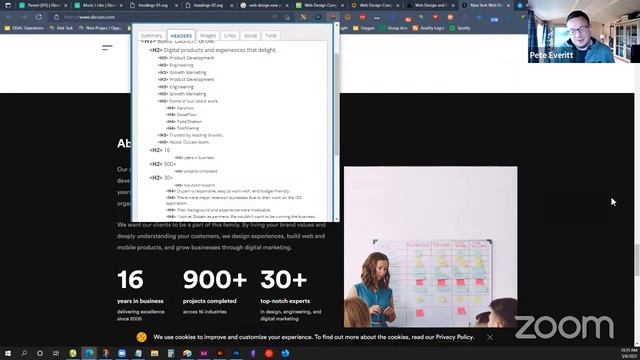
Task: Open Cortana circle on taskbar
Action: tap(40, 353)
